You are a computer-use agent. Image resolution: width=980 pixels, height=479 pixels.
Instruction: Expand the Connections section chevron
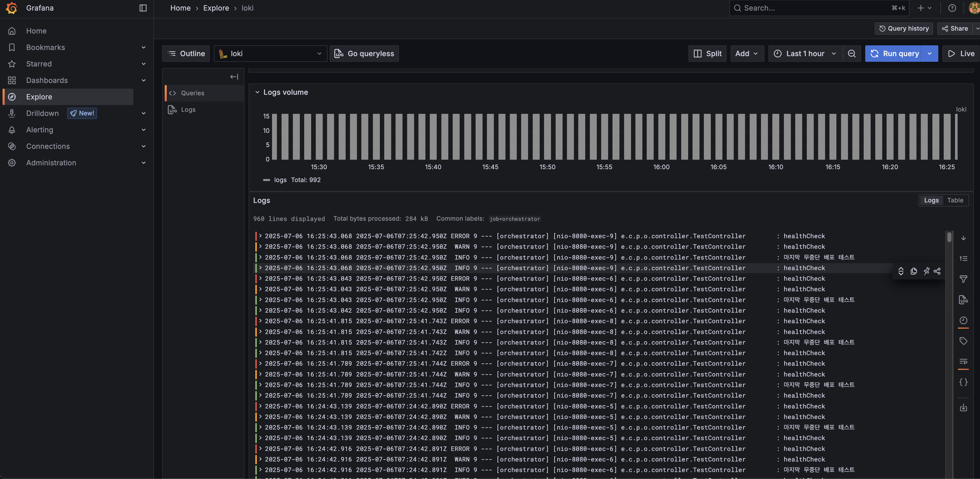[143, 146]
